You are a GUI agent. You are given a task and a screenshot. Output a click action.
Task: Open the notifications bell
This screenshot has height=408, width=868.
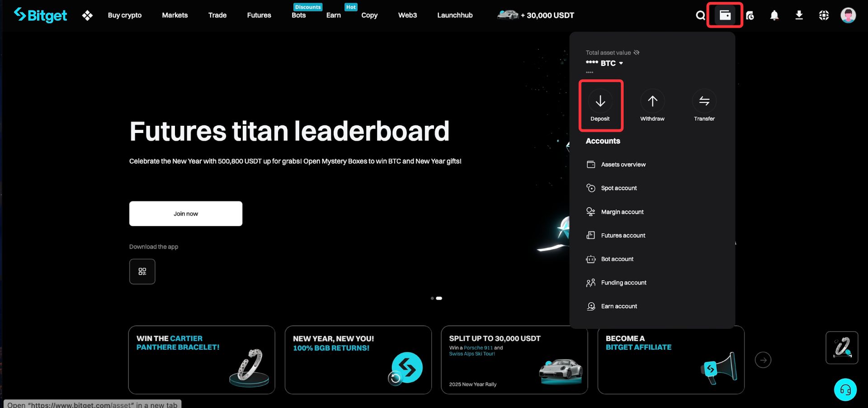774,15
